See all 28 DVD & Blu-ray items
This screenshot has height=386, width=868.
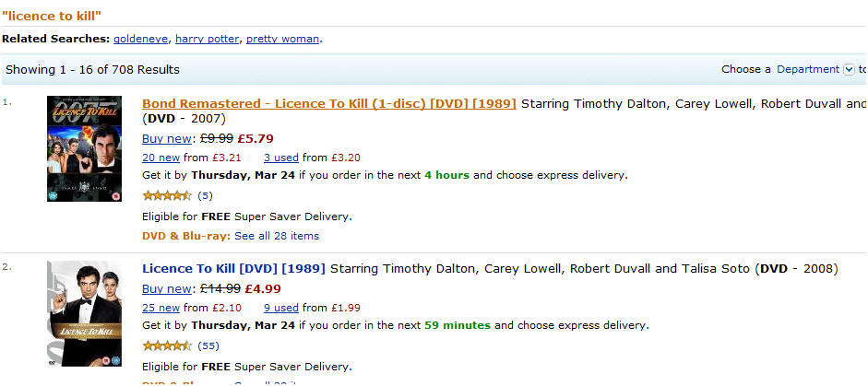click(277, 236)
